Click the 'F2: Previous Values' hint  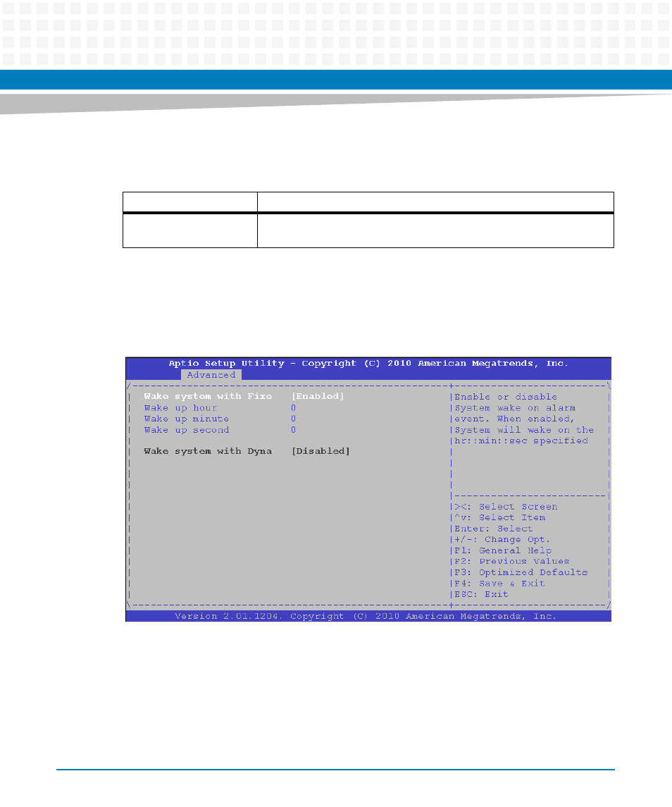512,562
